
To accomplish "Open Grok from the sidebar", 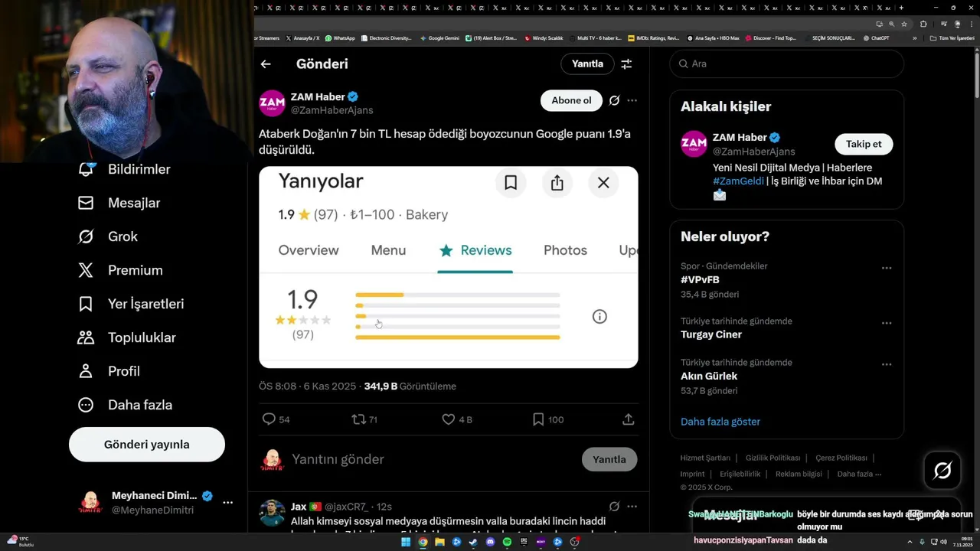I will (108, 236).
